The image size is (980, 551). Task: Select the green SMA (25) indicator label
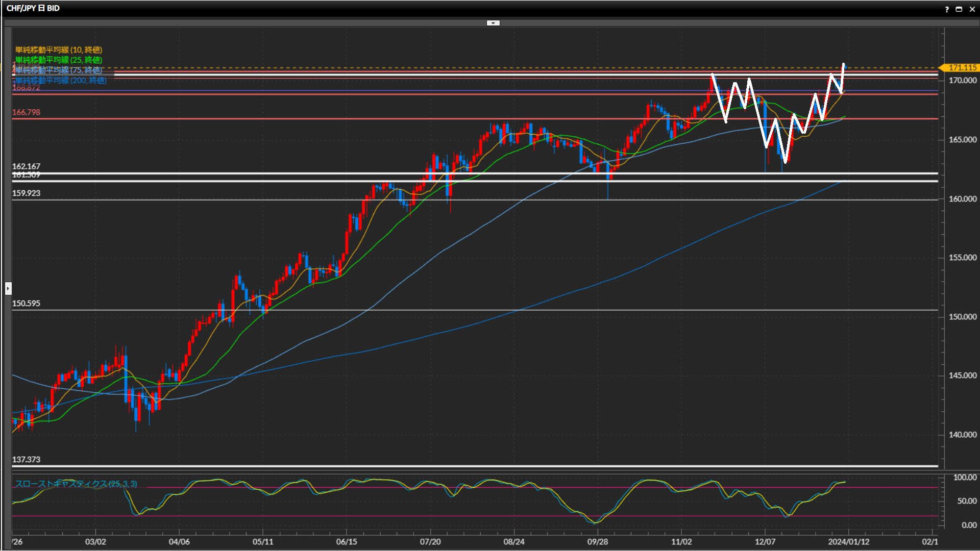tap(58, 60)
